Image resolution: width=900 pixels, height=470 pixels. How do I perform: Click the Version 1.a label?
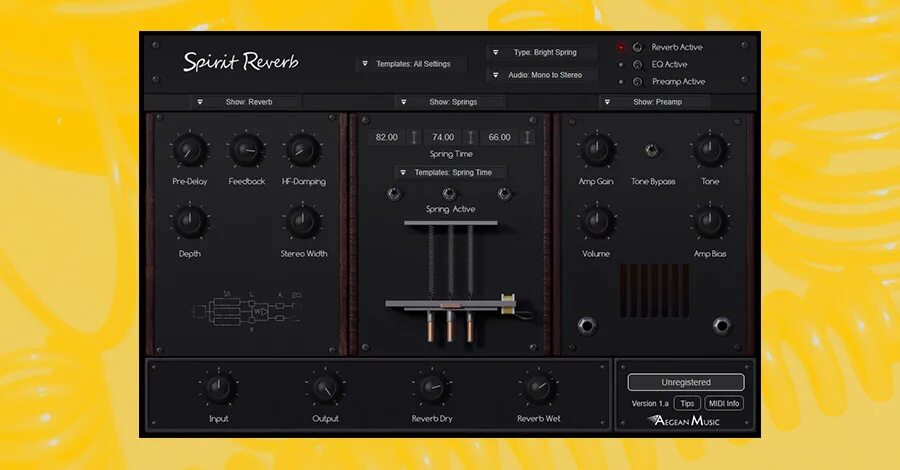click(x=650, y=403)
